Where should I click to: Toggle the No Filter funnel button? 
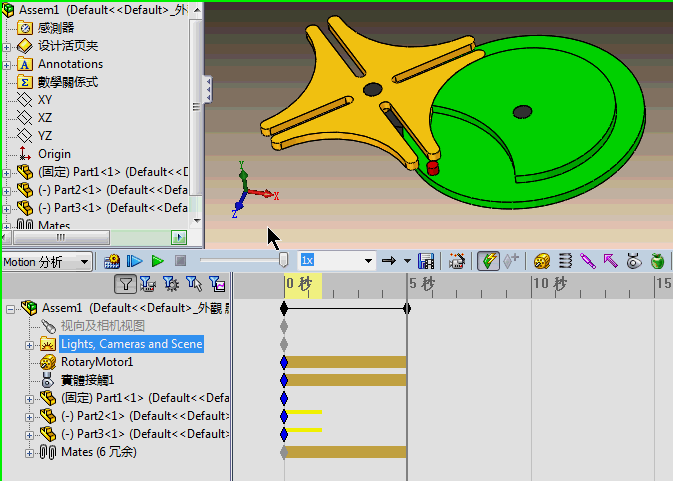(125, 284)
